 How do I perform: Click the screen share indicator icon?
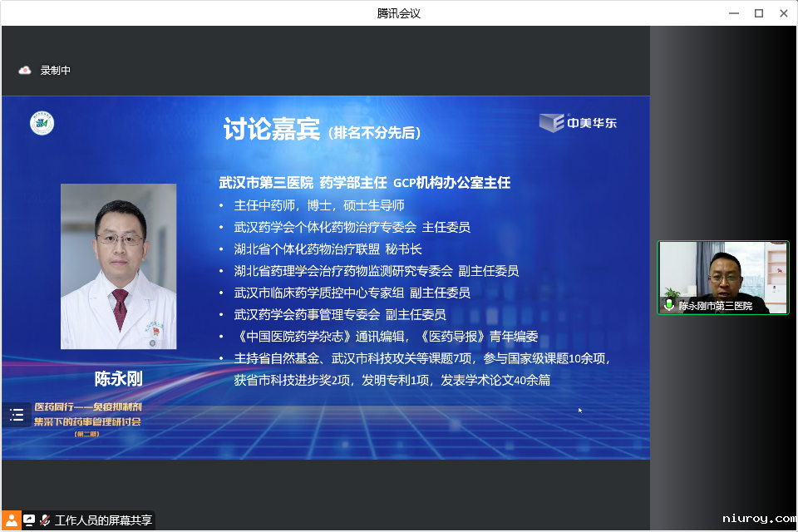point(29,520)
